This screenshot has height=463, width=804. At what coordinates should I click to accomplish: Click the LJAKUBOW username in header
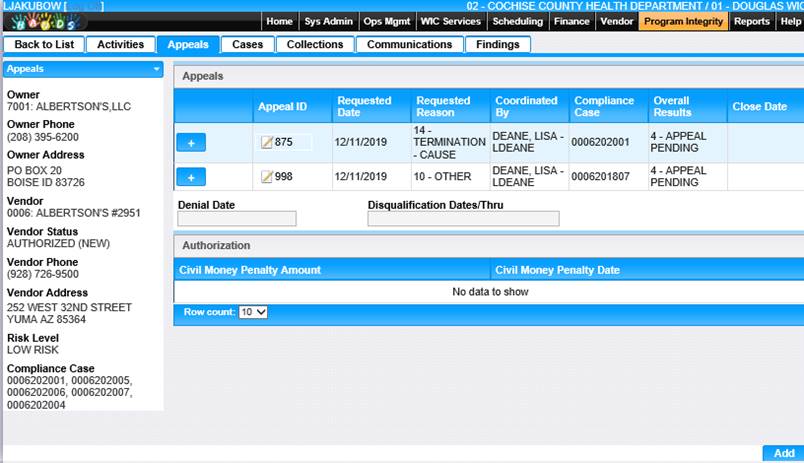coord(32,6)
